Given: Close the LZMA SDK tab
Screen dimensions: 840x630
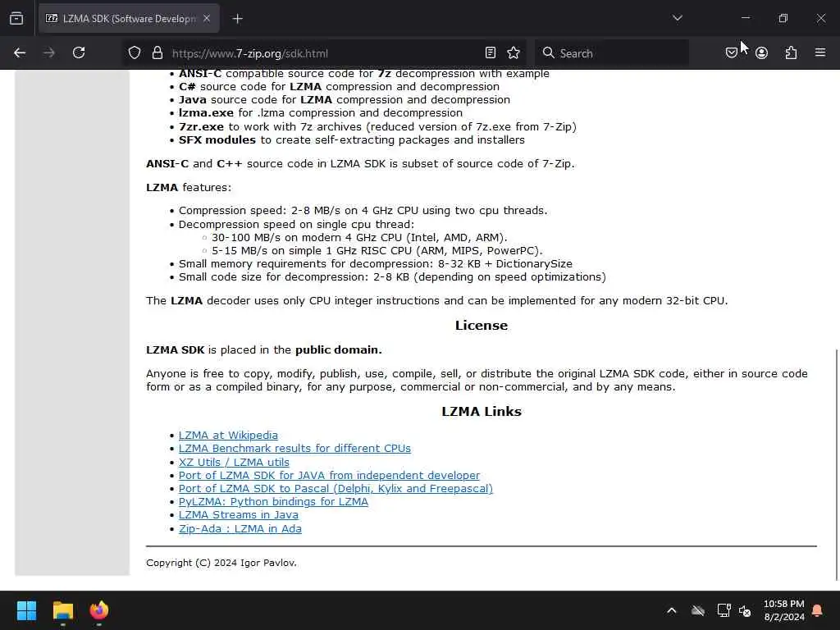Looking at the screenshot, I should pos(207,19).
